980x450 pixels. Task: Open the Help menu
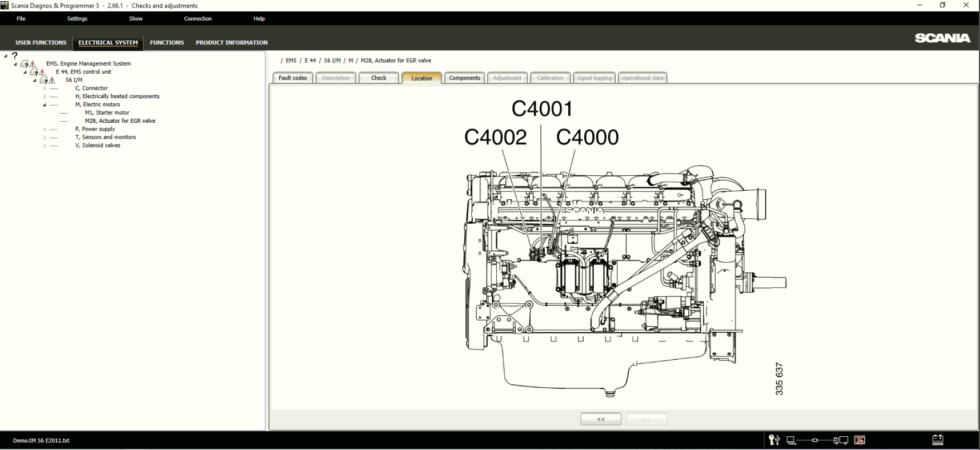tap(259, 19)
